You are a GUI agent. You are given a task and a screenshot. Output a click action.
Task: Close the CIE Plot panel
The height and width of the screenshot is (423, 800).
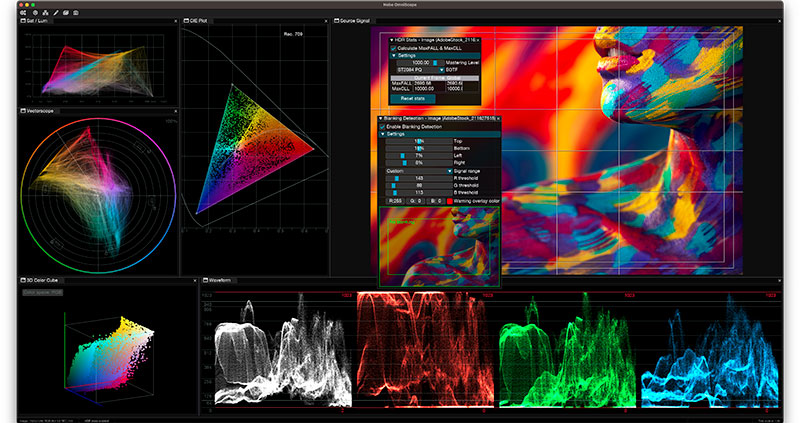coord(326,20)
